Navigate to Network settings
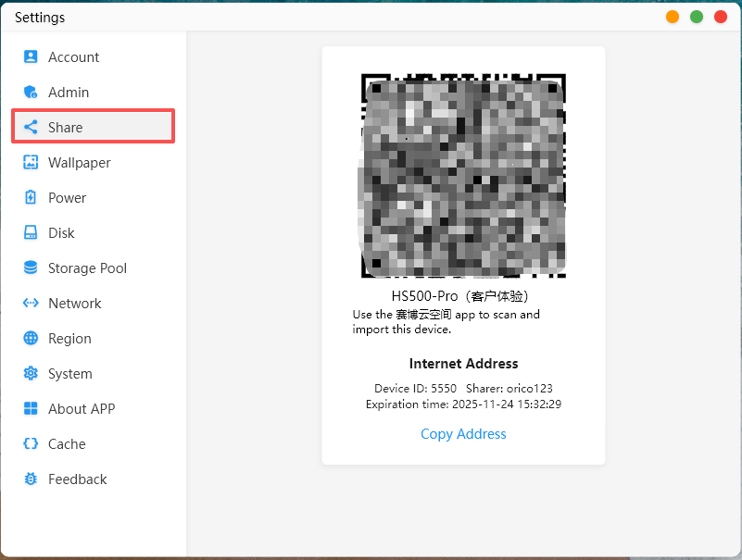The width and height of the screenshot is (742, 560). pyautogui.click(x=94, y=303)
